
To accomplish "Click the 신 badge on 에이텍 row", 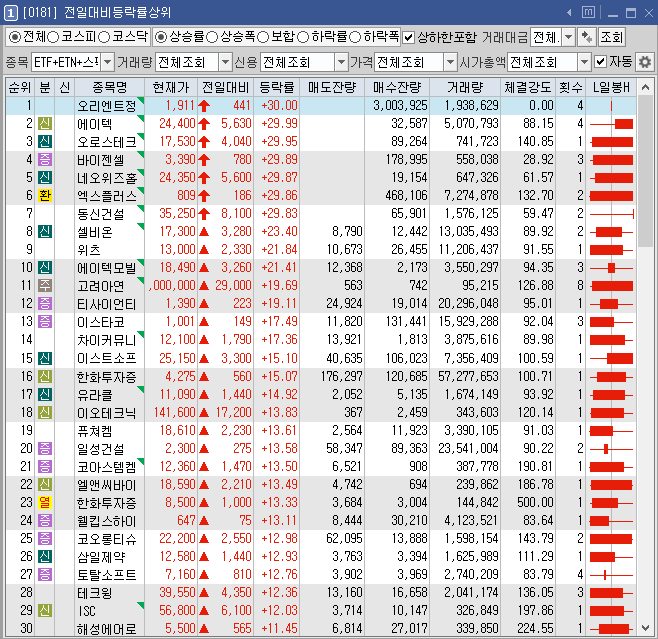I will tap(45, 123).
